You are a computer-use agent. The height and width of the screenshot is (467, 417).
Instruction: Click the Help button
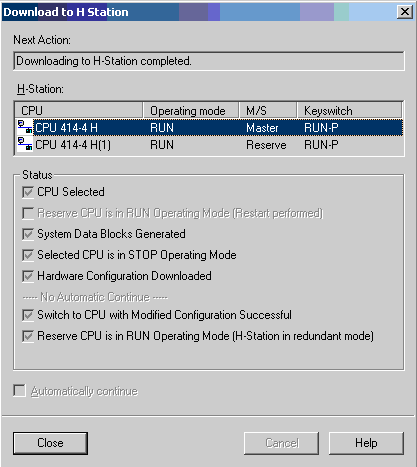click(x=366, y=443)
